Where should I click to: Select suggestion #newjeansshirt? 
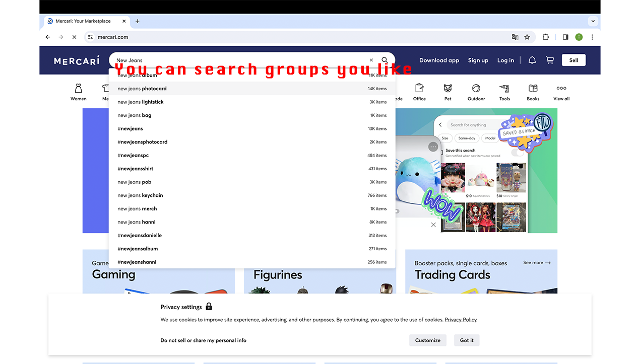coord(252,169)
